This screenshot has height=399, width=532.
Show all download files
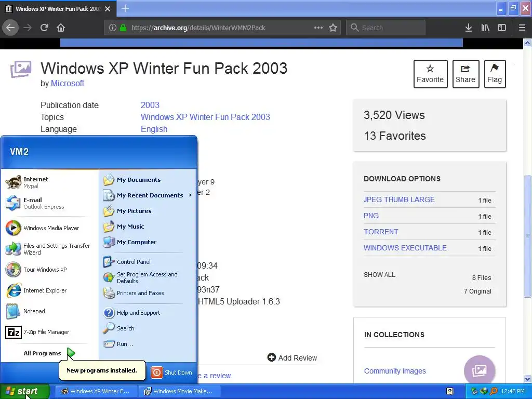(x=379, y=274)
